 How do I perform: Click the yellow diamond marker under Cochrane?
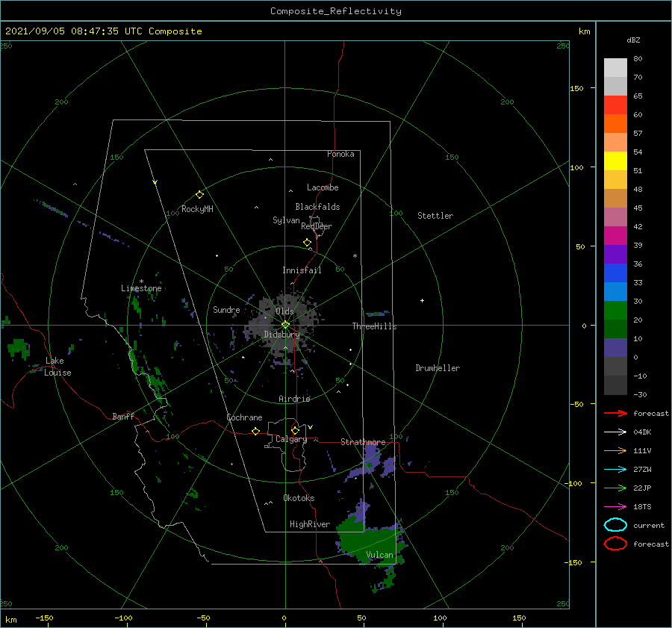255,431
